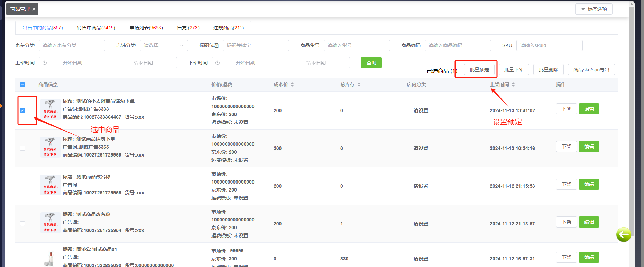Switch to 待售中商品 tab
Image resolution: width=644 pixels, height=267 pixels.
[96, 28]
